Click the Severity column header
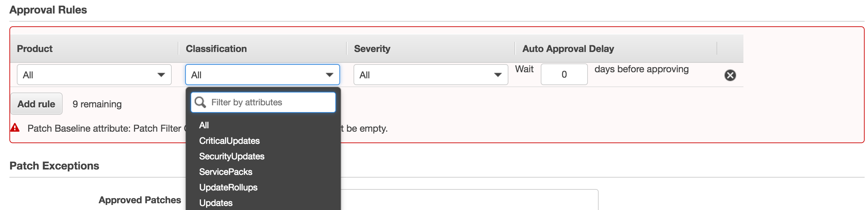 click(x=372, y=49)
